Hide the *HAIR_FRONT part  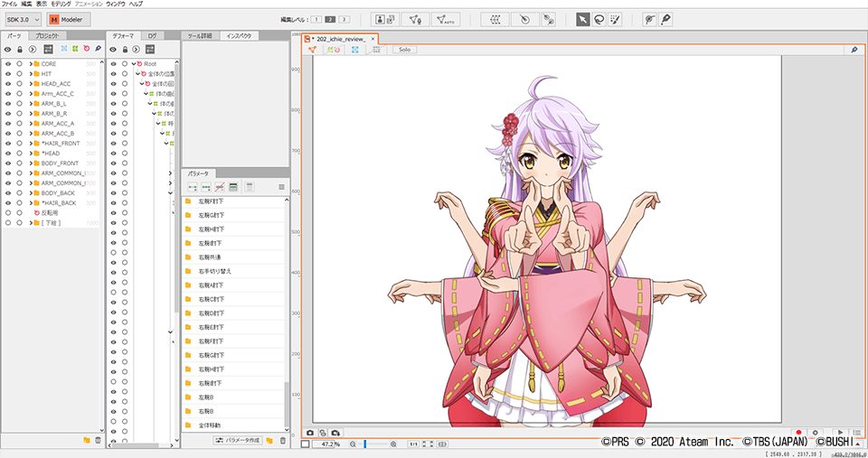tap(8, 144)
